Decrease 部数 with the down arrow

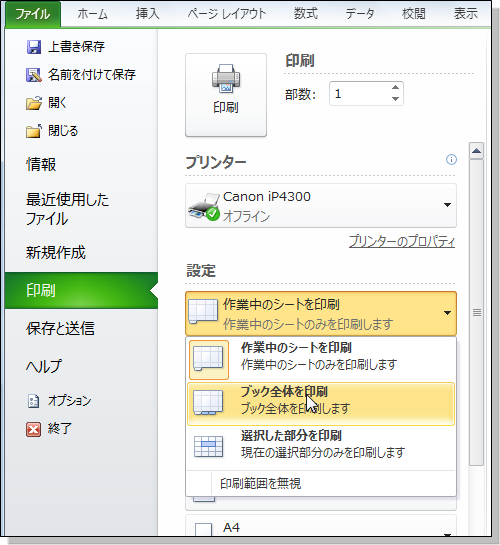[395, 99]
